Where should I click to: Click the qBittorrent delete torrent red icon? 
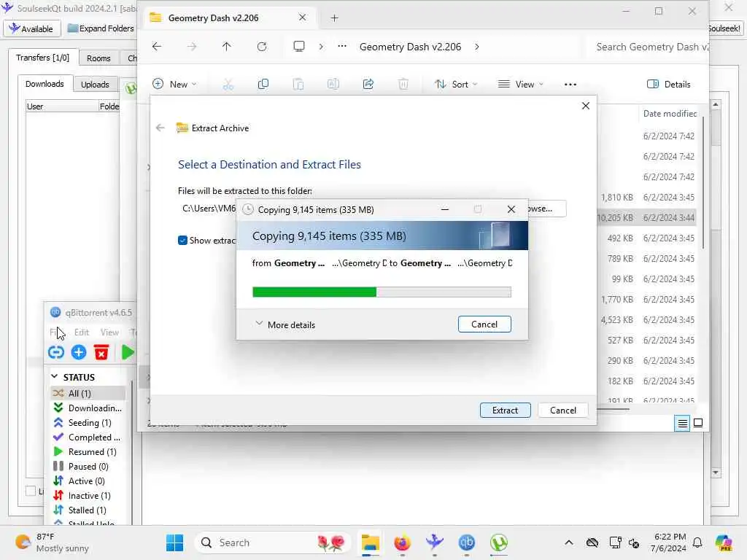(101, 352)
